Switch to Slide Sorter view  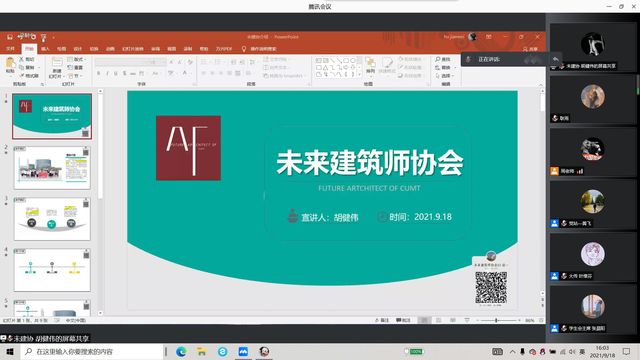tap(438, 320)
